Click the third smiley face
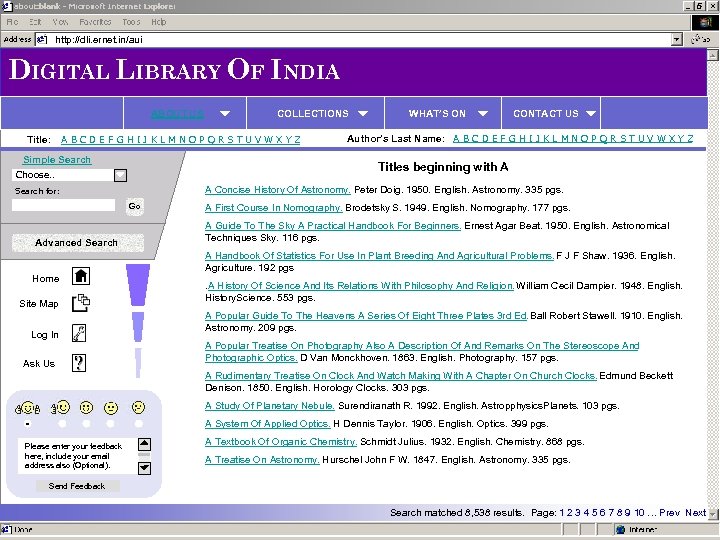This screenshot has height=540, width=720. tap(86, 407)
